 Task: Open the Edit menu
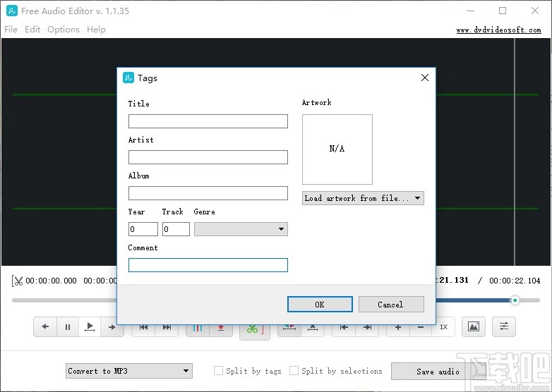click(x=32, y=30)
